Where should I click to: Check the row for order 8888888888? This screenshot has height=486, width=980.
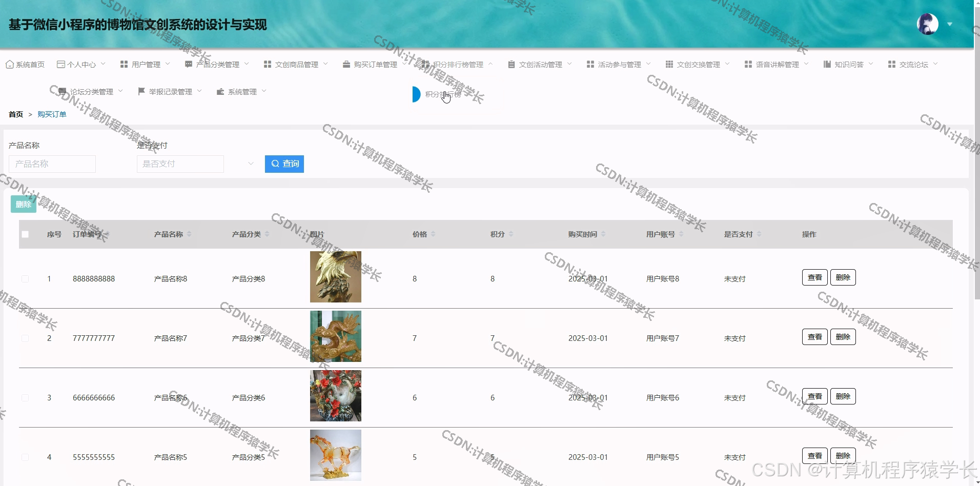(x=25, y=279)
